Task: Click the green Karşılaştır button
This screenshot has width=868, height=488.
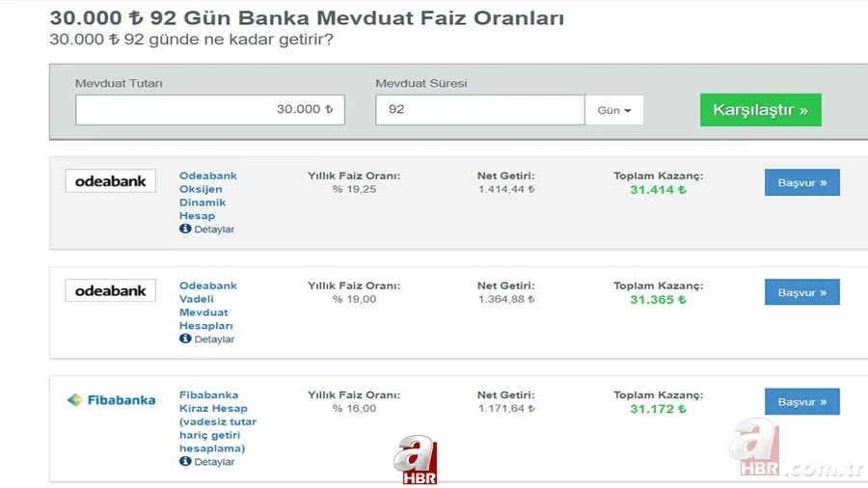Action: click(761, 110)
